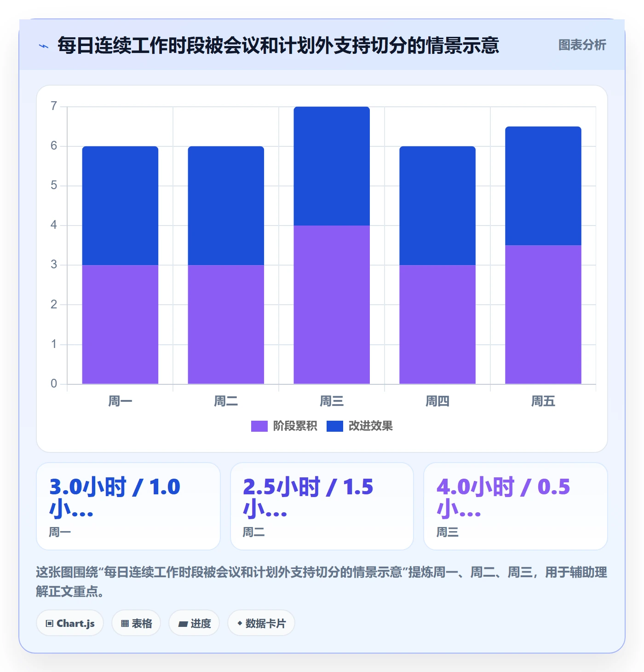Click the 图表分析 label in the header
Viewport: 644px width, 672px height.
pyautogui.click(x=582, y=45)
